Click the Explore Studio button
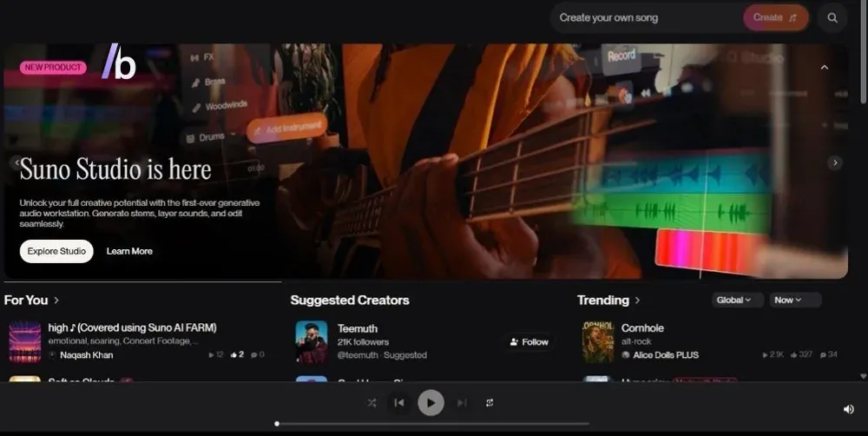Screen dimensions: 868x436 (x=56, y=251)
